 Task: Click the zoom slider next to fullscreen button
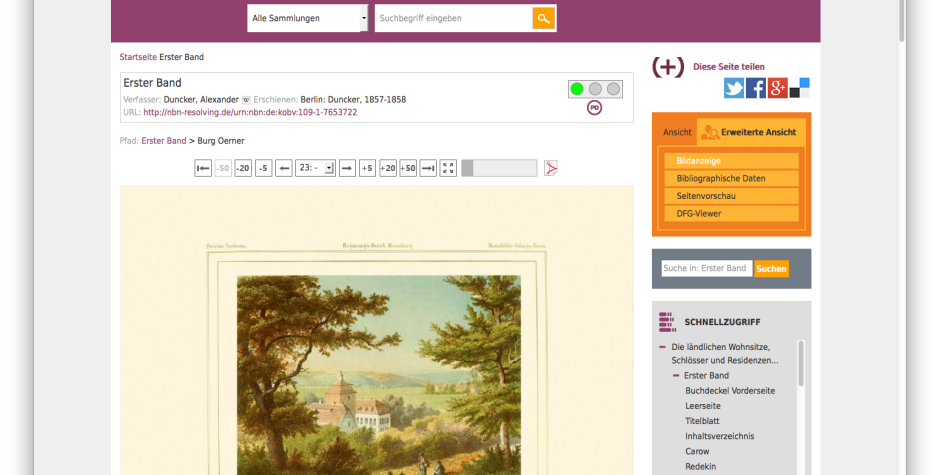tap(499, 169)
